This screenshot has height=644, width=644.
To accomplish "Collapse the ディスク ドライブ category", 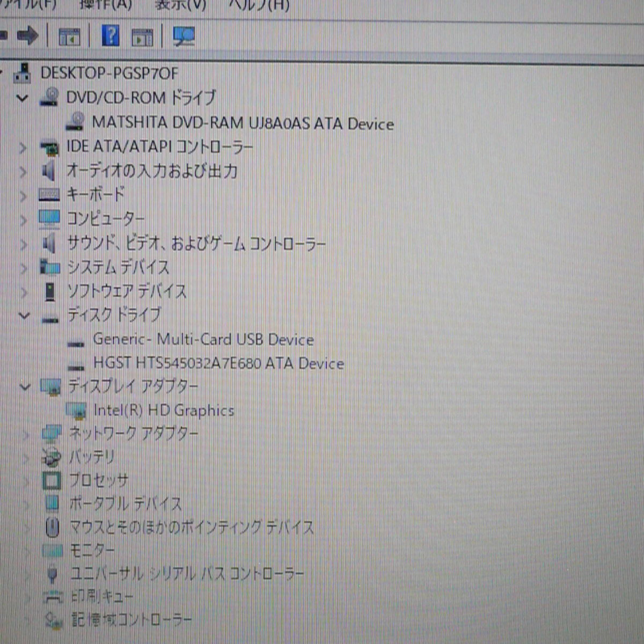I will click(x=24, y=316).
